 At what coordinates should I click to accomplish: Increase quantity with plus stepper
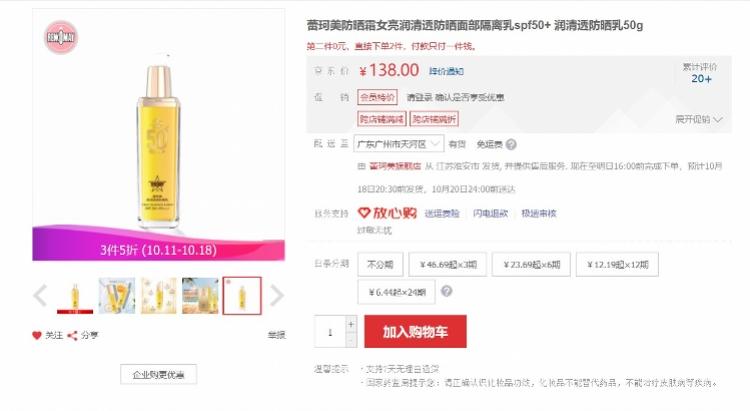351,324
